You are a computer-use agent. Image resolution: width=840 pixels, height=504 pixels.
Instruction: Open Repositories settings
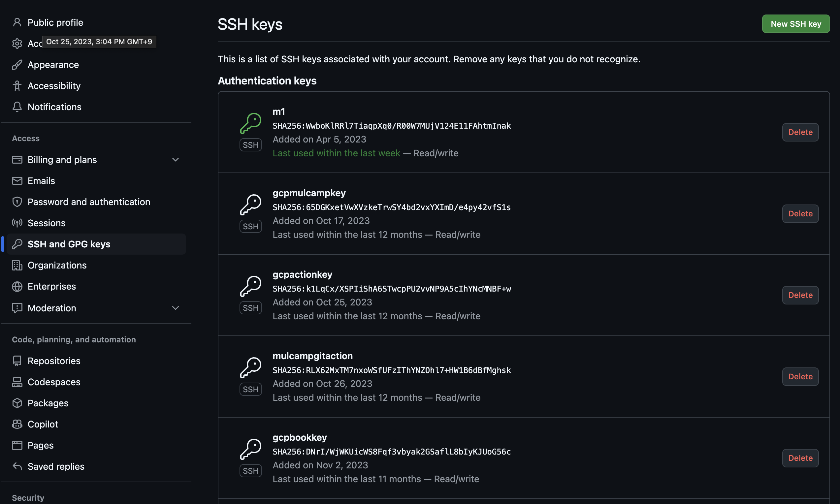[96, 361]
